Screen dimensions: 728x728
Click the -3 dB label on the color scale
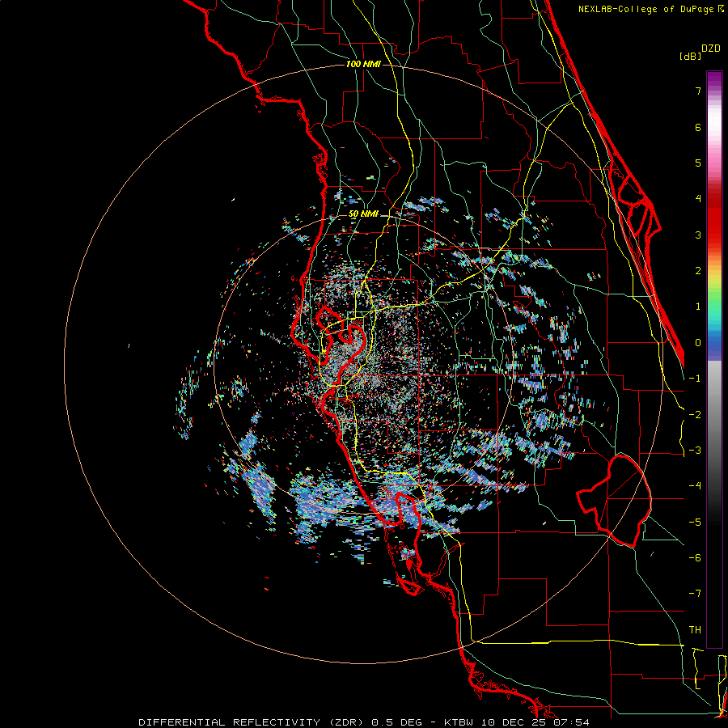pyautogui.click(x=695, y=451)
